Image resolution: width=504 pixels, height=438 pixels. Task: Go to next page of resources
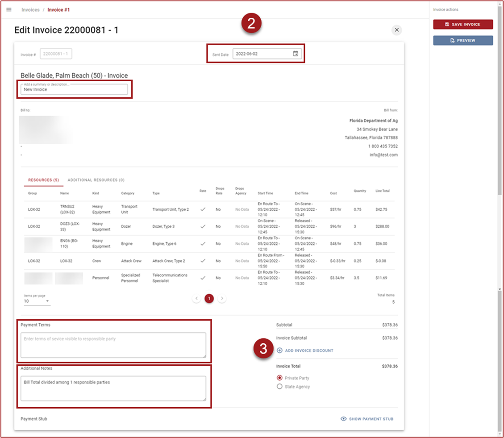click(x=222, y=298)
